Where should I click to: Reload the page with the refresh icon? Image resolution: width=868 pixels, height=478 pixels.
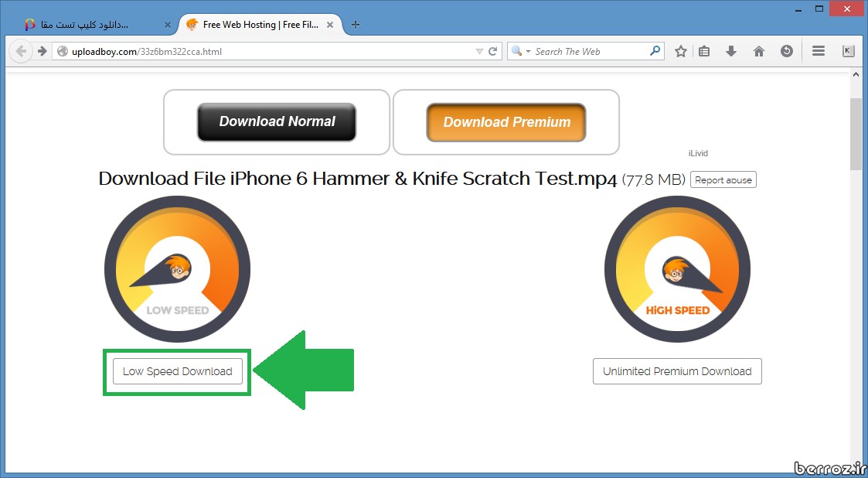click(492, 52)
